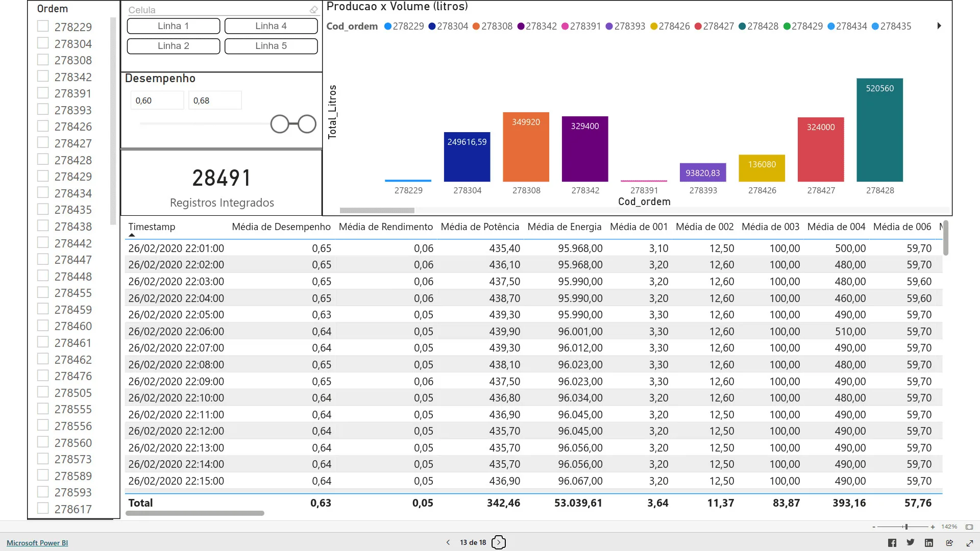Go to the previous report page
The image size is (980, 551).
[448, 542]
